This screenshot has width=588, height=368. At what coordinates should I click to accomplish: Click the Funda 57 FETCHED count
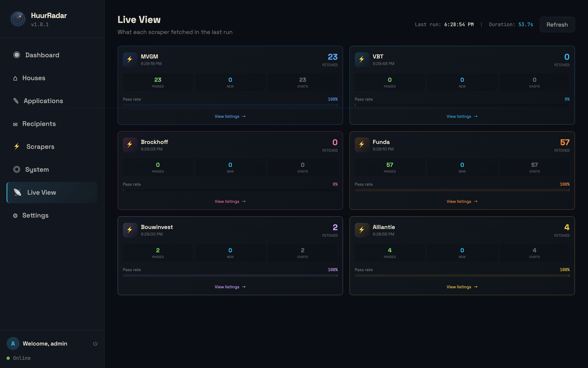565,142
